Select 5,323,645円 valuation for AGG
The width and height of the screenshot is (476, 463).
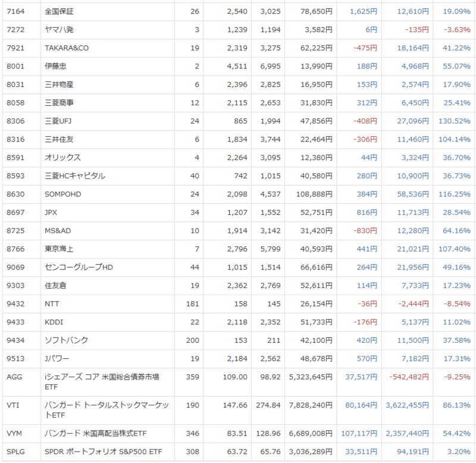[x=311, y=377]
